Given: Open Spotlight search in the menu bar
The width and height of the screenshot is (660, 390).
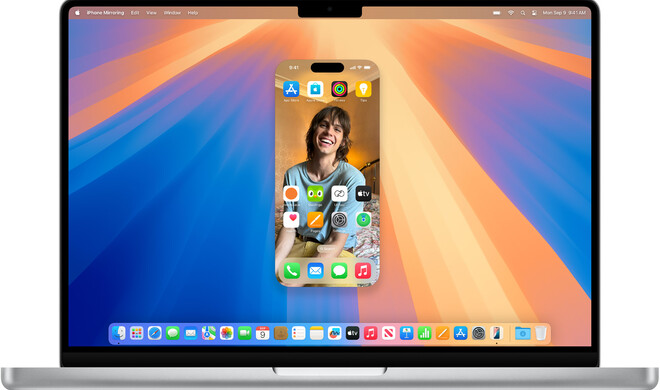Looking at the screenshot, I should click(523, 13).
